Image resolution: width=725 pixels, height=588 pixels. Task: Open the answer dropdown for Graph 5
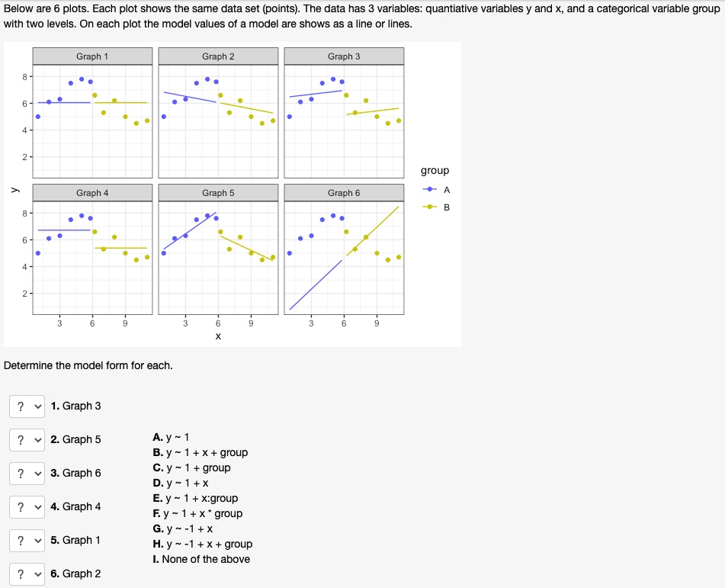tap(27, 439)
